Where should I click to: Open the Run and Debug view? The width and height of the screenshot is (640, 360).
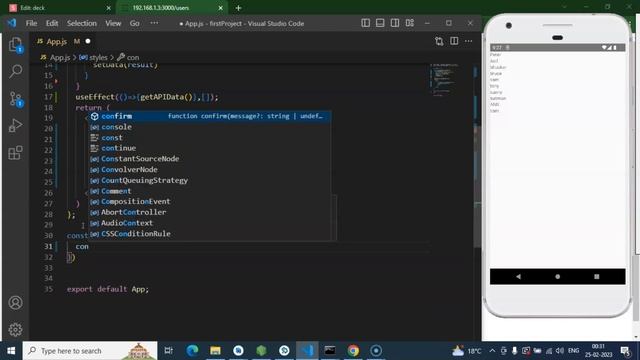16,126
